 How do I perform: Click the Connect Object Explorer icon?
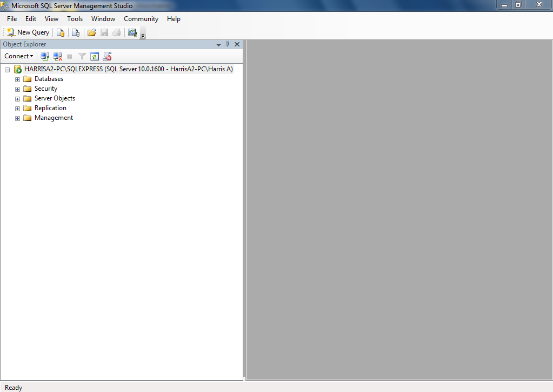pyautogui.click(x=45, y=56)
